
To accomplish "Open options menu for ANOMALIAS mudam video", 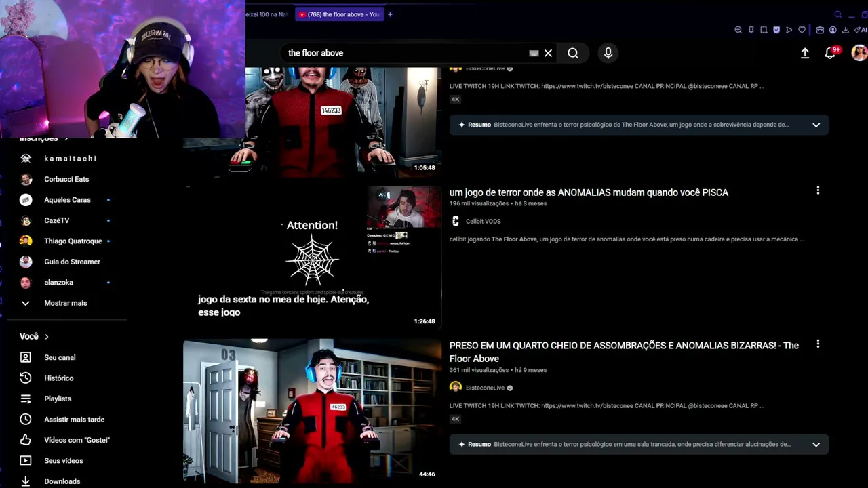I will click(x=818, y=190).
